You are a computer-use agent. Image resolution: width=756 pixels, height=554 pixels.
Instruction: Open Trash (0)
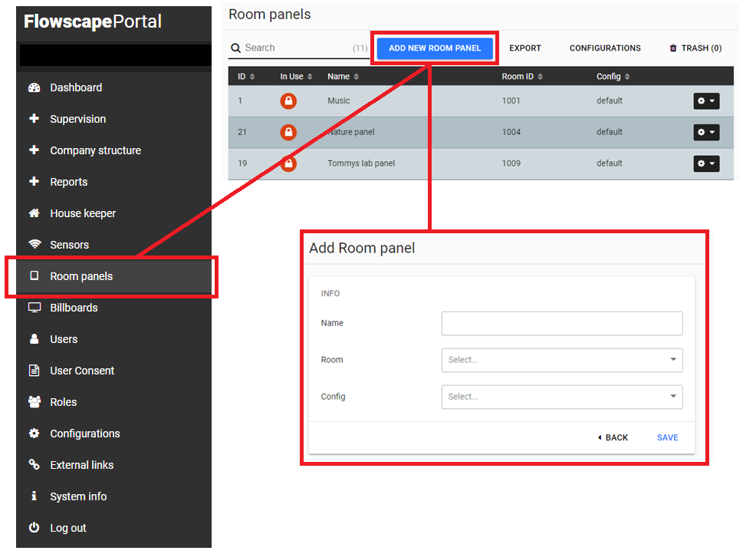click(x=695, y=48)
